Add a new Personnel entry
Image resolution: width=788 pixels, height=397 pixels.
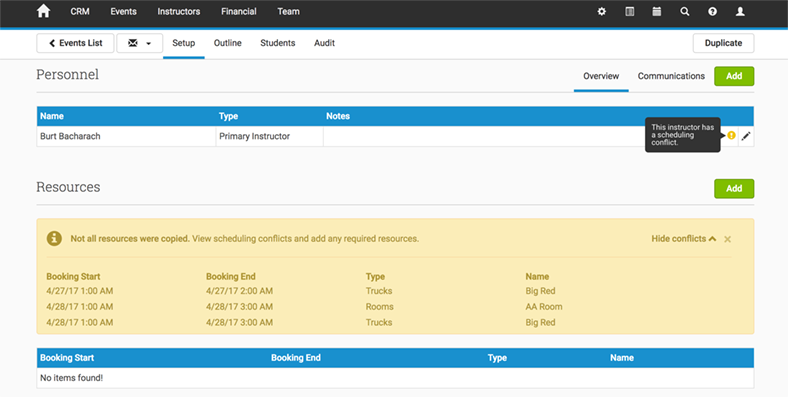(734, 76)
